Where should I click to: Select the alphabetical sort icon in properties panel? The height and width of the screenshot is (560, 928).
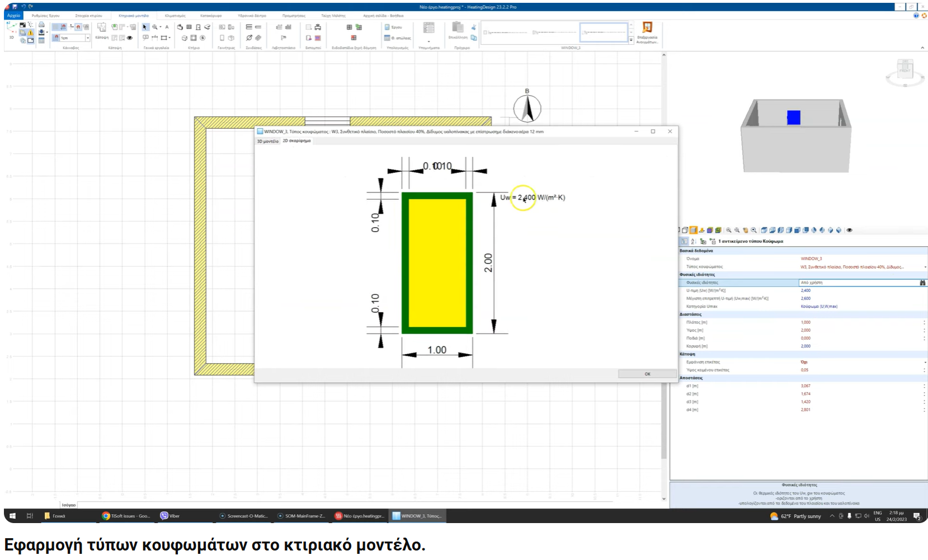(x=693, y=241)
